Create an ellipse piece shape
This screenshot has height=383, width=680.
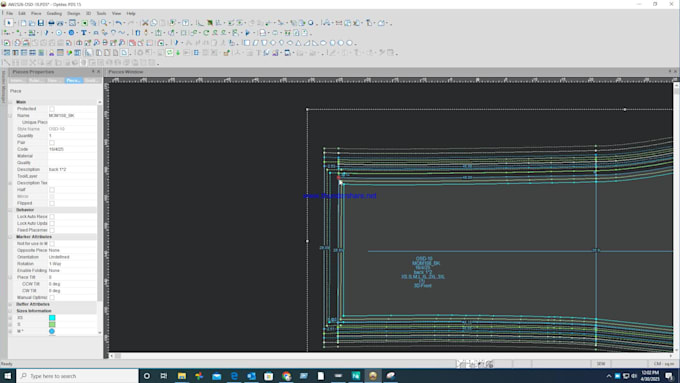[324, 43]
